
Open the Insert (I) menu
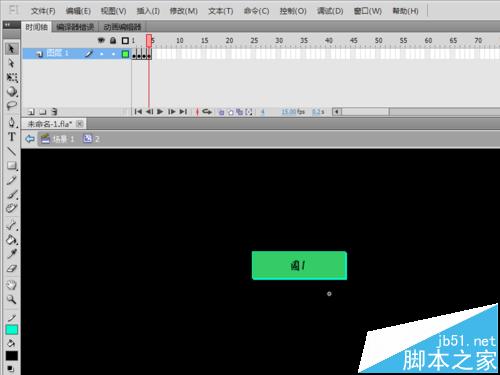148,11
